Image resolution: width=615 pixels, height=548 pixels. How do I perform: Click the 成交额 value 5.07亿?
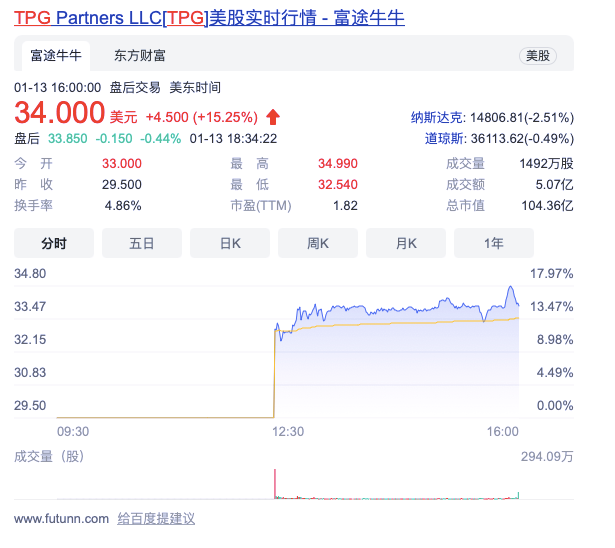point(554,184)
